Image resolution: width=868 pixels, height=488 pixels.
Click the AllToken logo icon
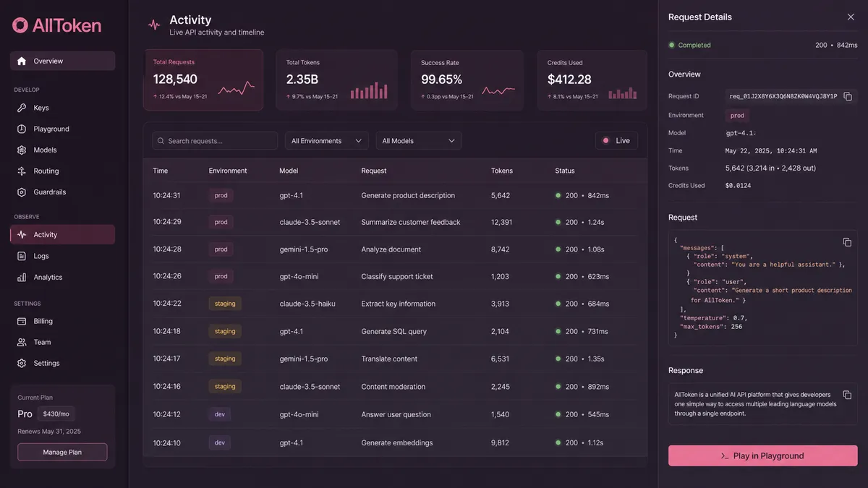point(20,25)
